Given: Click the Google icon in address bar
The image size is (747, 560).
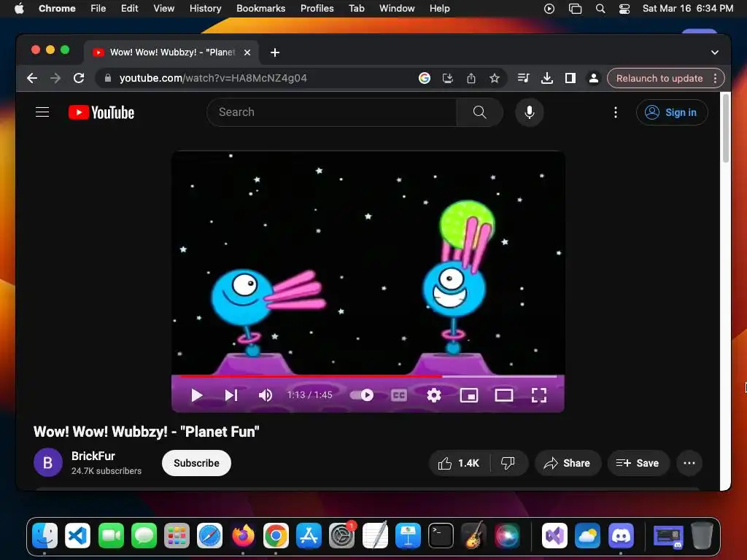Looking at the screenshot, I should (424, 78).
